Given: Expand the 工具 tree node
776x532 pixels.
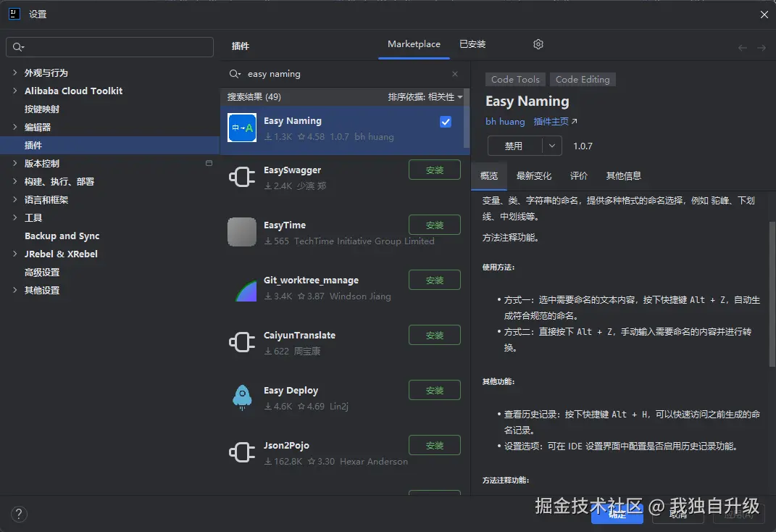Looking at the screenshot, I should pos(14,217).
